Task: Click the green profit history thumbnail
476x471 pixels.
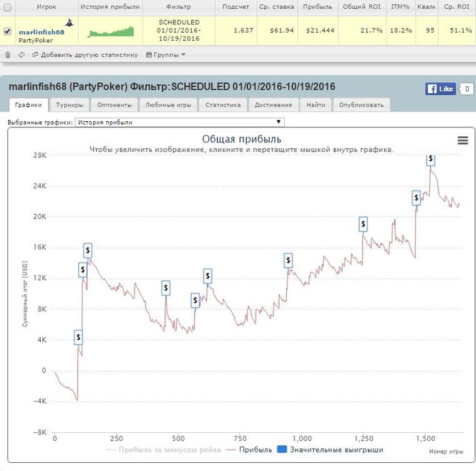Action: click(x=111, y=31)
